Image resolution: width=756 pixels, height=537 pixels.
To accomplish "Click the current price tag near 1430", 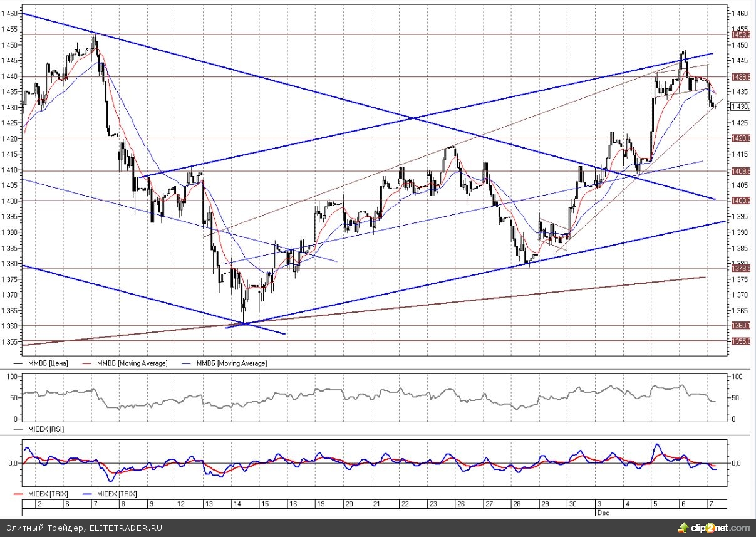I will [740, 107].
